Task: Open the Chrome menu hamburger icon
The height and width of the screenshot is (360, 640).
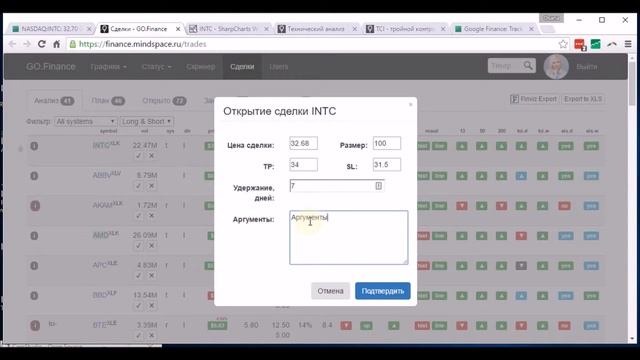Action: click(x=628, y=44)
